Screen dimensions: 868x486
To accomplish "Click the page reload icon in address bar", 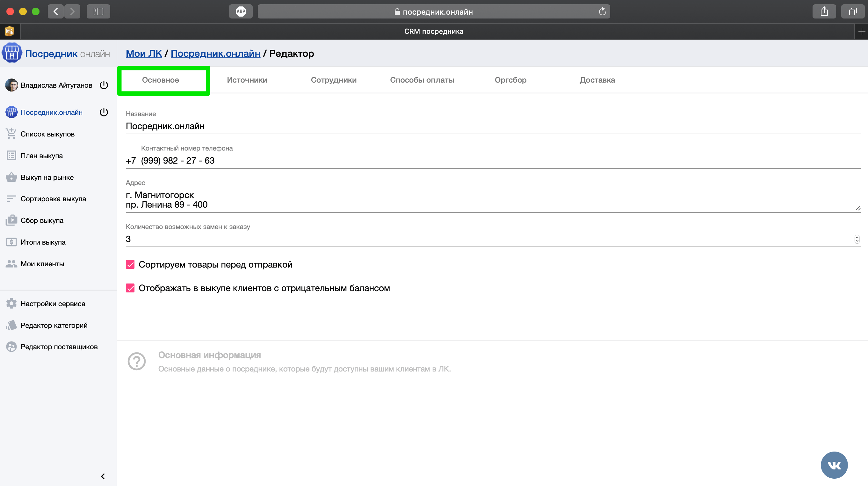I will point(602,12).
